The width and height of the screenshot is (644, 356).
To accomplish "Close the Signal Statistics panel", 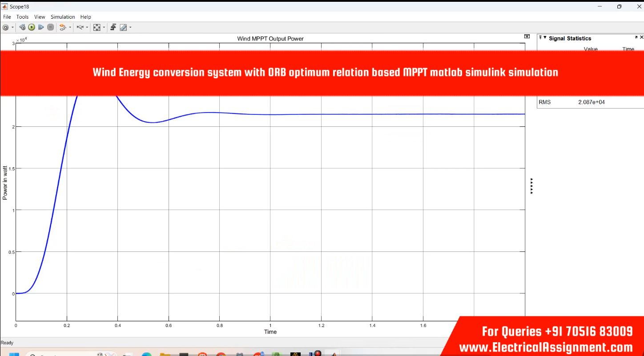I will pyautogui.click(x=641, y=38).
